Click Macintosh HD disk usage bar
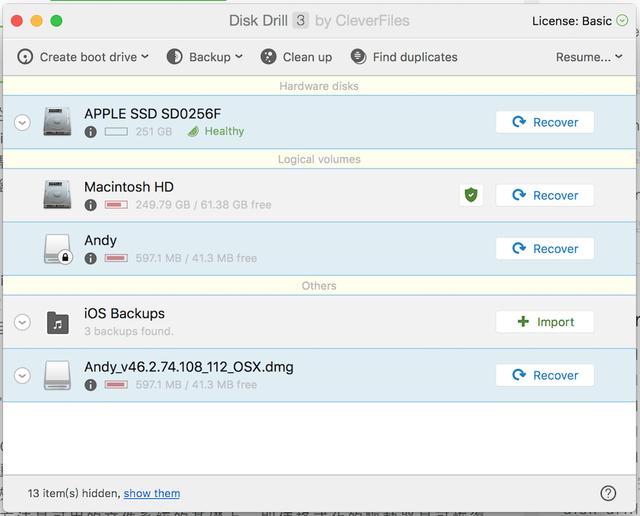This screenshot has height=516, width=640. pos(116,205)
